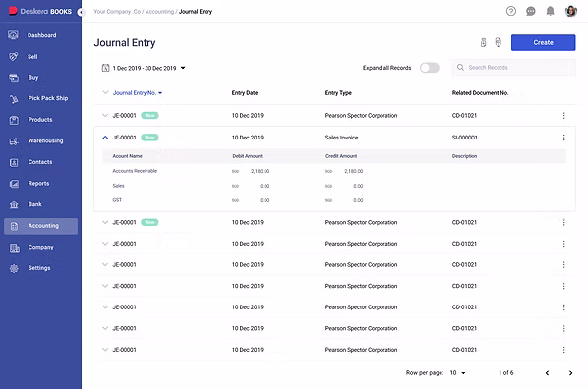Click the Settings gear sidebar icon
The width and height of the screenshot is (588, 389).
[14, 269]
